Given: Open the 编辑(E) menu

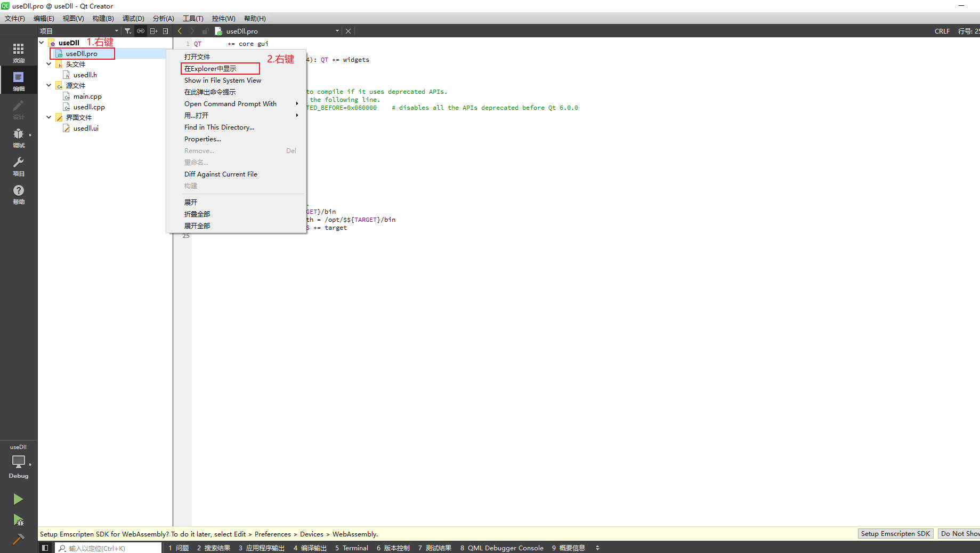Looking at the screenshot, I should pos(44,18).
